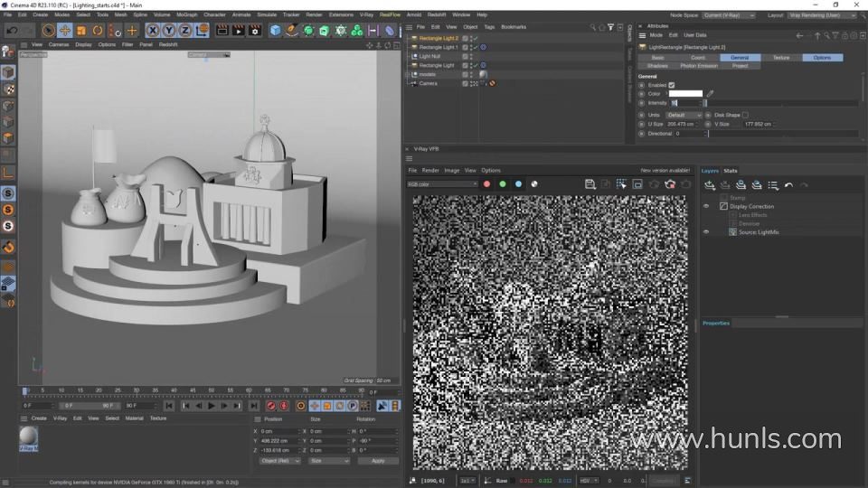Select the V-Ray material thumbnail
The height and width of the screenshot is (488, 868).
(x=29, y=436)
